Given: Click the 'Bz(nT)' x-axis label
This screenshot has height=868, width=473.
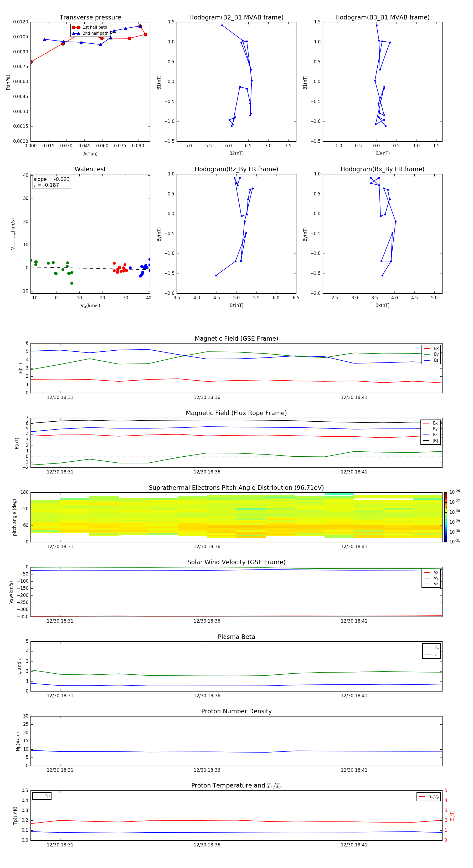Looking at the screenshot, I should [236, 305].
